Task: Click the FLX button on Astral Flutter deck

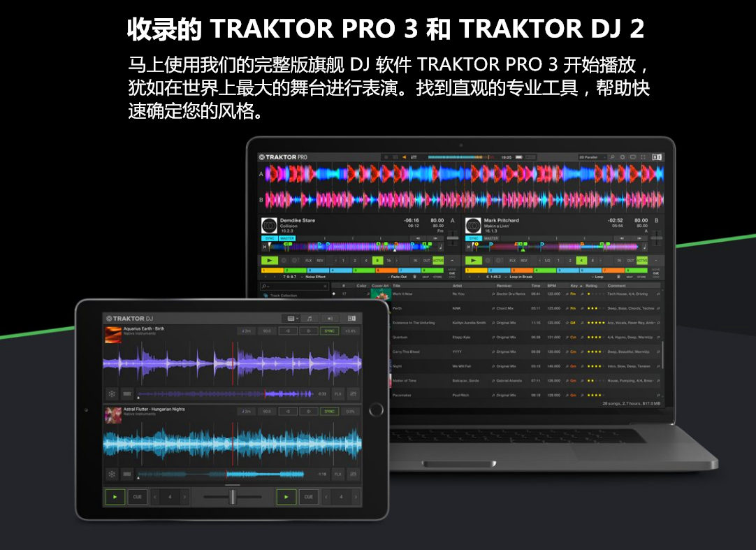Action: tap(338, 475)
